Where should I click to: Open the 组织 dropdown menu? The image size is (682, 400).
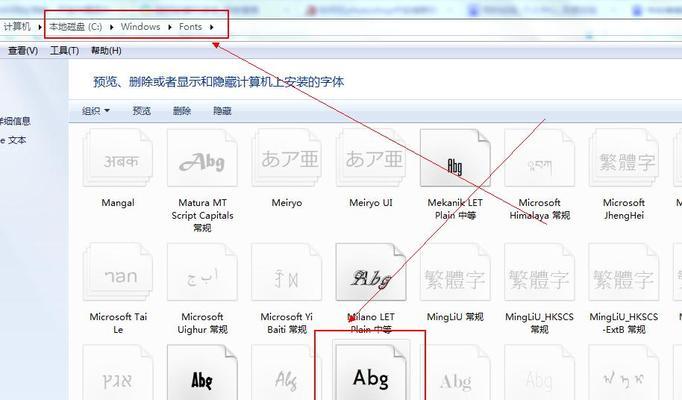[x=96, y=111]
